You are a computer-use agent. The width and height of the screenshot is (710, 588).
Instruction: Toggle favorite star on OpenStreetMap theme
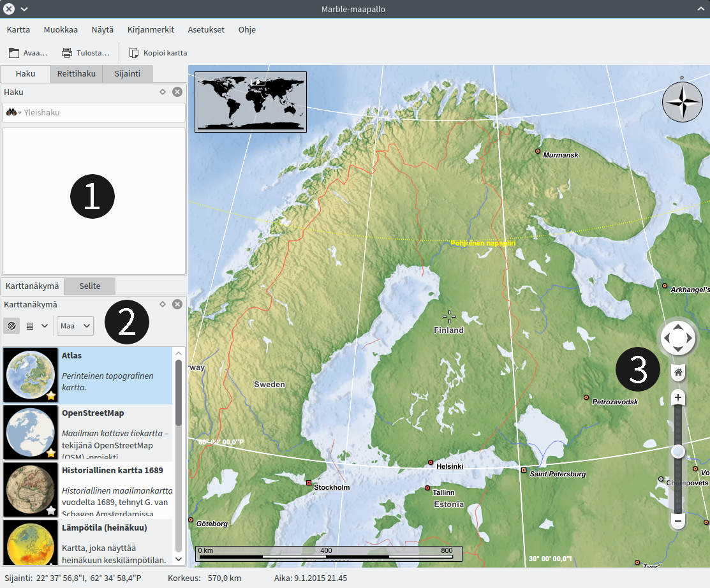pyautogui.click(x=51, y=453)
